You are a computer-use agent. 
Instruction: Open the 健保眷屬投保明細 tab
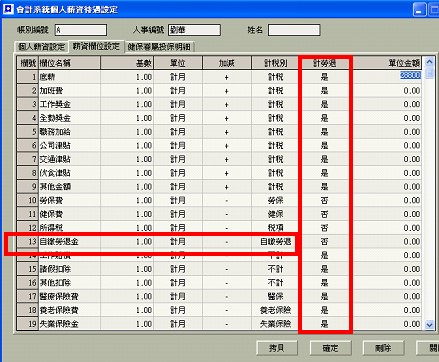[x=159, y=47]
